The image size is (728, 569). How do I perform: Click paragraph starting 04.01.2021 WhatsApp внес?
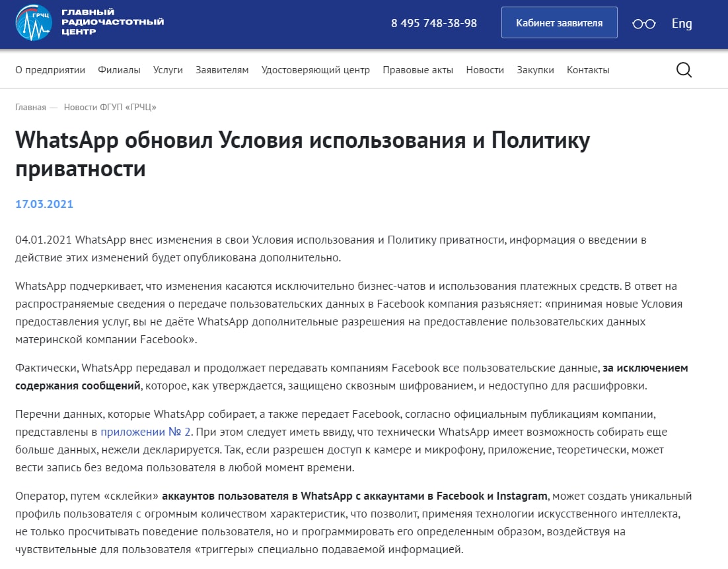[331, 249]
